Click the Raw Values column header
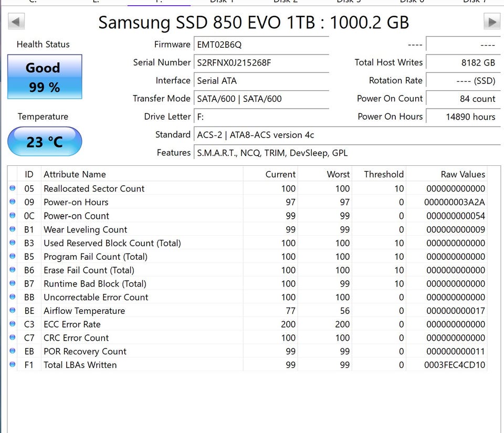Screen dimensions: 504x433 click(x=446, y=174)
